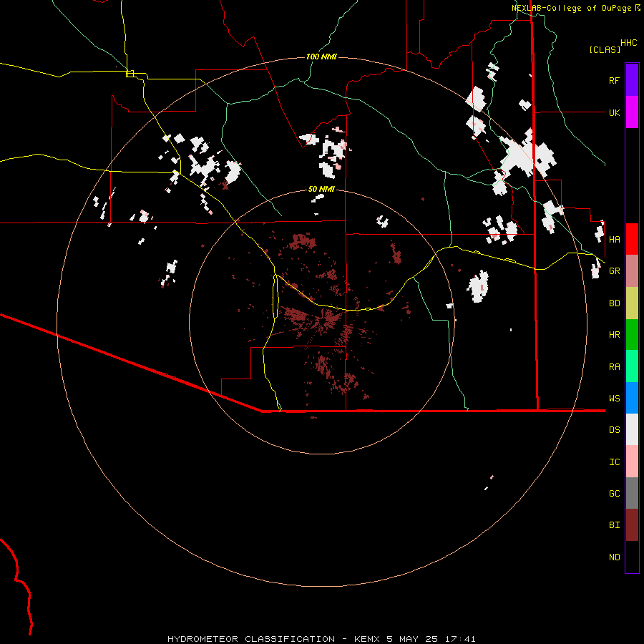644x644 pixels.
Task: Click the [CLAS] legend heading
Action: point(605,49)
